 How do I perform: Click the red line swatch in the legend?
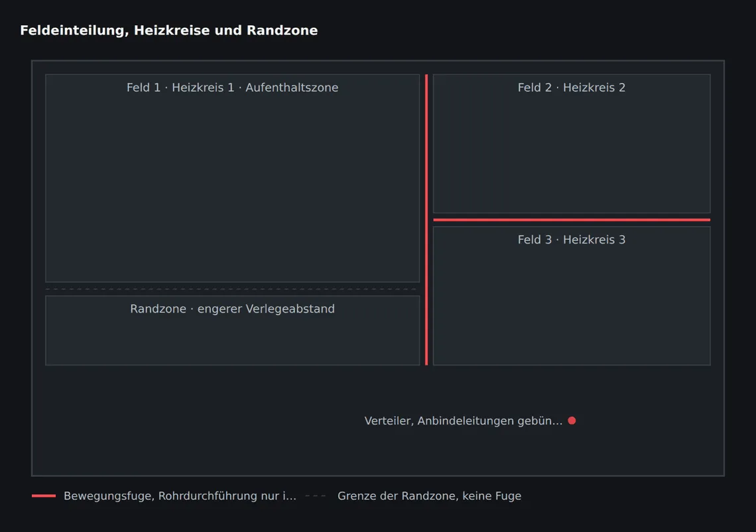coord(44,496)
